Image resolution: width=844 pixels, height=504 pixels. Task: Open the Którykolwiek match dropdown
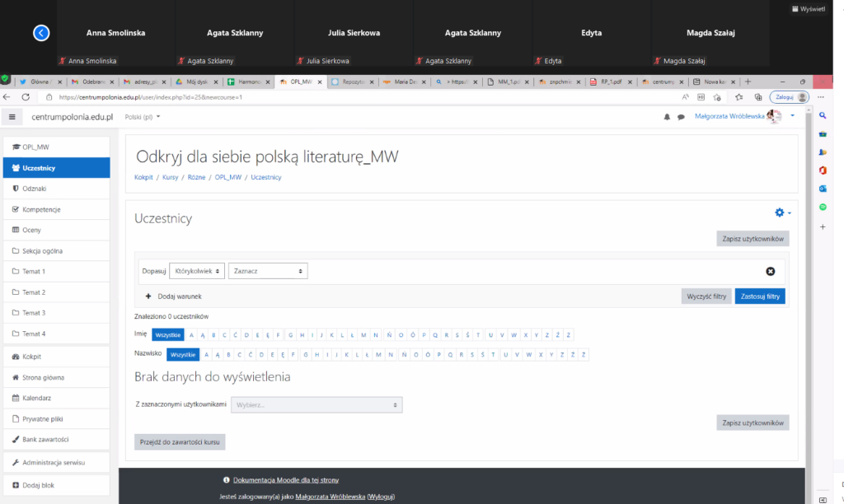(197, 271)
